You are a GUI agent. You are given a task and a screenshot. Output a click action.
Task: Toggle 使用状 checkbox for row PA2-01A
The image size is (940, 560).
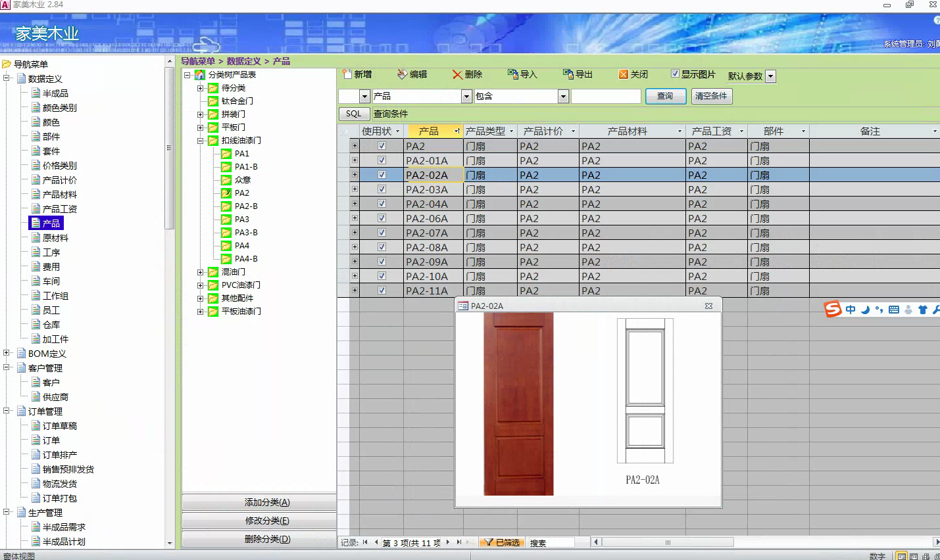pyautogui.click(x=382, y=160)
